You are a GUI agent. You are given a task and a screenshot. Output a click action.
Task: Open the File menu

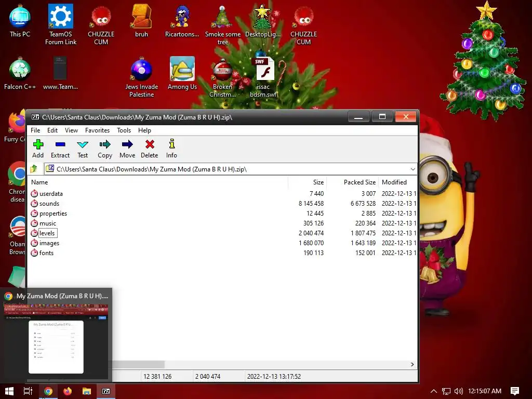(35, 130)
